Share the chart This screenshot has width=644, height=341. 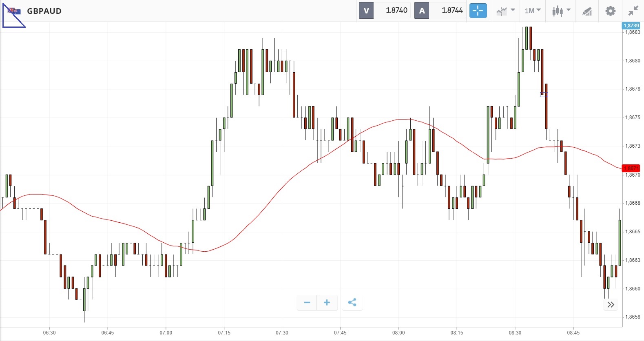tap(352, 303)
